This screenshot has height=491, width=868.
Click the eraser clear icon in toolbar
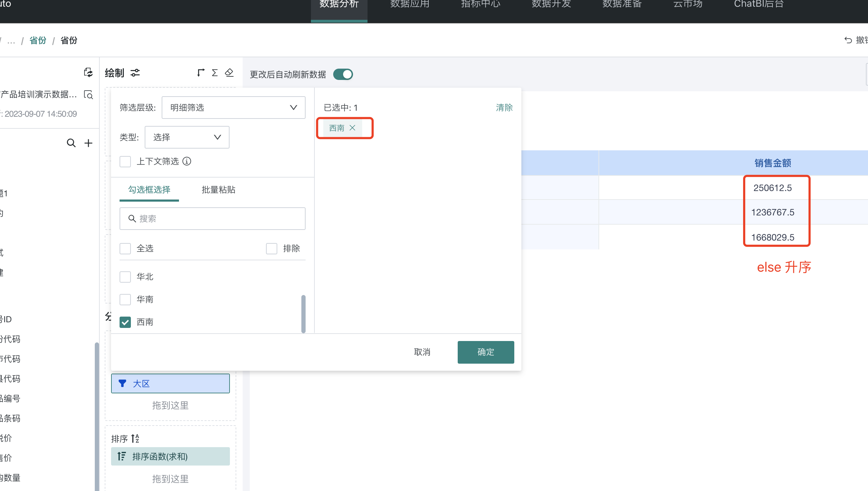coord(229,73)
